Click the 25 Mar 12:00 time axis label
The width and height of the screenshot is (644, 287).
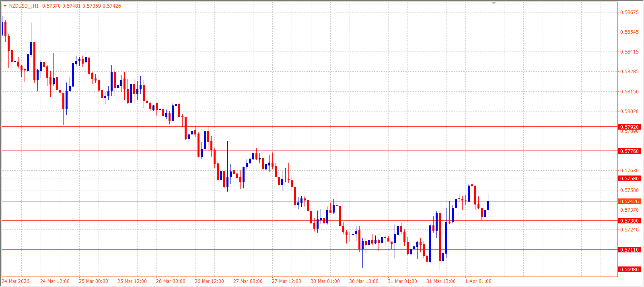132,281
